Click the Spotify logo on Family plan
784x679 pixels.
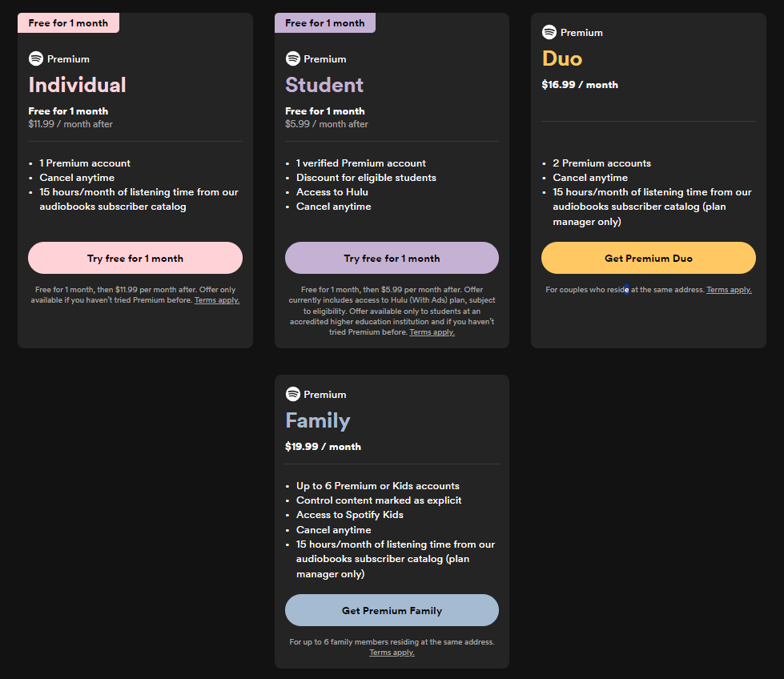tap(293, 394)
